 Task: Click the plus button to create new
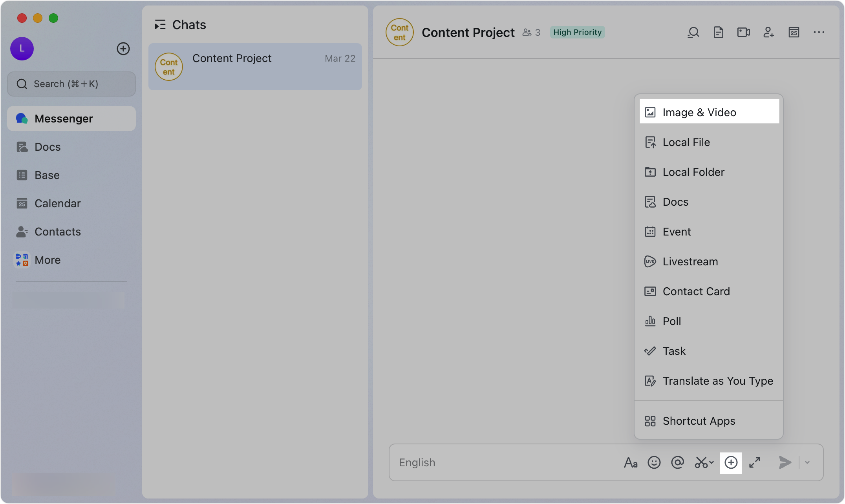pos(123,49)
